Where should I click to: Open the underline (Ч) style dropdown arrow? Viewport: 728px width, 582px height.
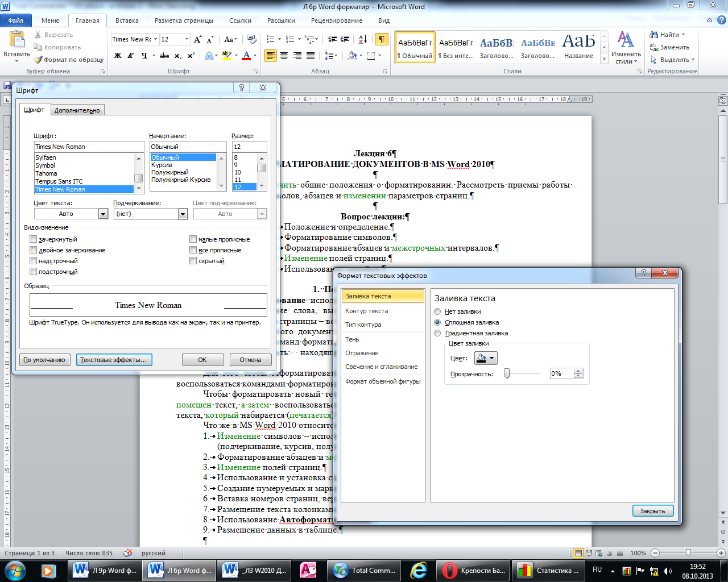pos(153,56)
